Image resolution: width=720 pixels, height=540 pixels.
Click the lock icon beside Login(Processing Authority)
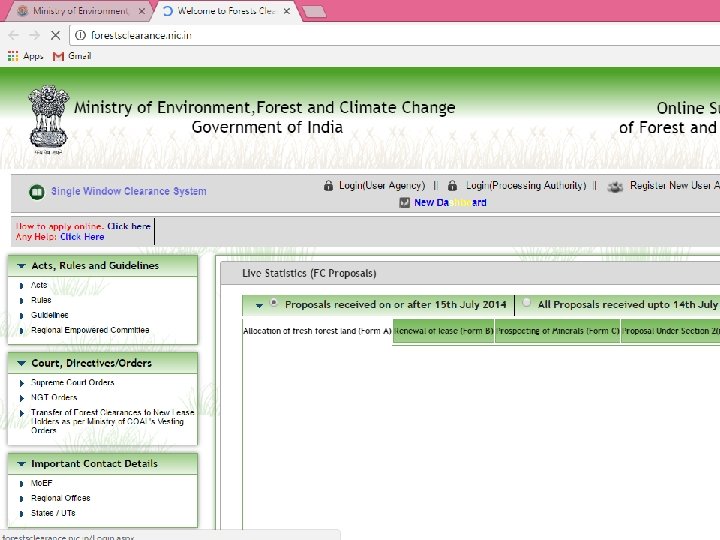(452, 186)
